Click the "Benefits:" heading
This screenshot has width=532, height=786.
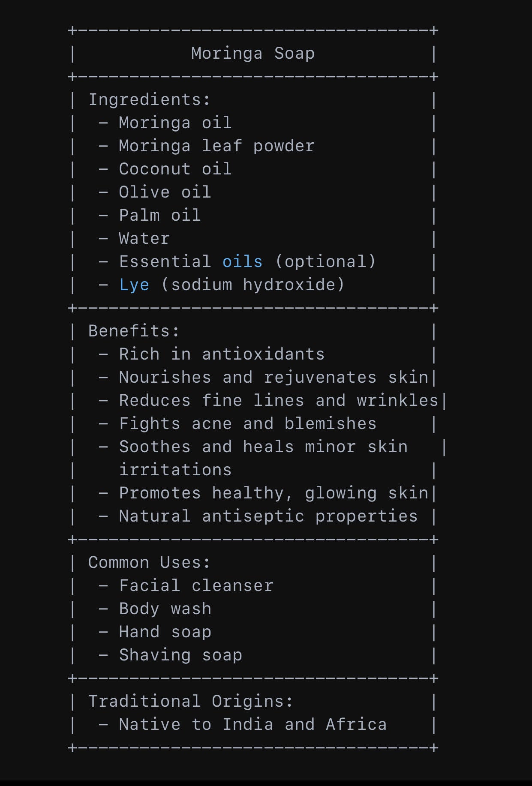point(134,331)
